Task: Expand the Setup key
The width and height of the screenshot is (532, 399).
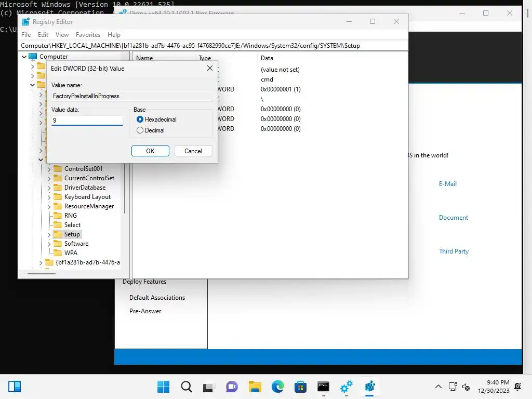Action: [49, 234]
